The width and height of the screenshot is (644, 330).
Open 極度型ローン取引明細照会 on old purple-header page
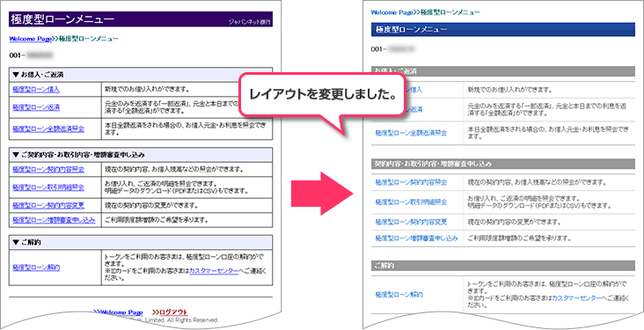tap(48, 187)
